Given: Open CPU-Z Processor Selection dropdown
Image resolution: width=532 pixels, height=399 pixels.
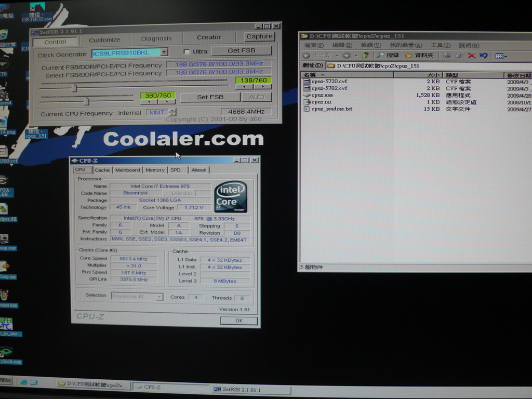Looking at the screenshot, I should 159,297.
